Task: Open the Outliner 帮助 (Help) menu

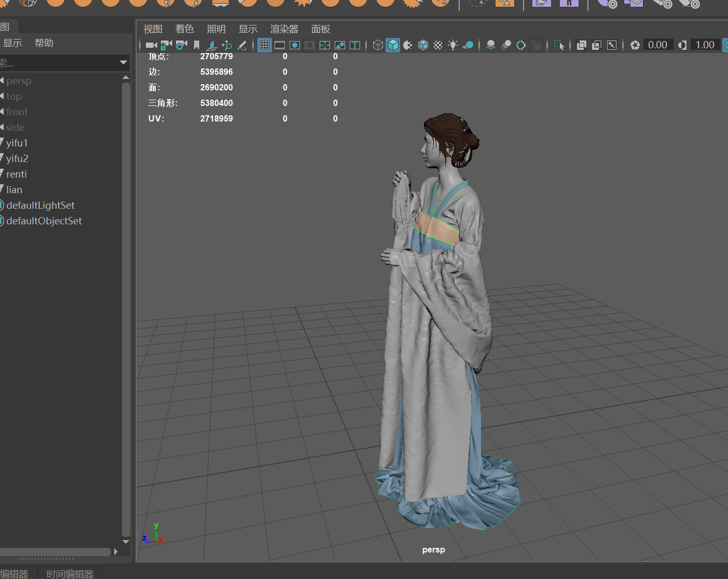Action: pyautogui.click(x=44, y=43)
